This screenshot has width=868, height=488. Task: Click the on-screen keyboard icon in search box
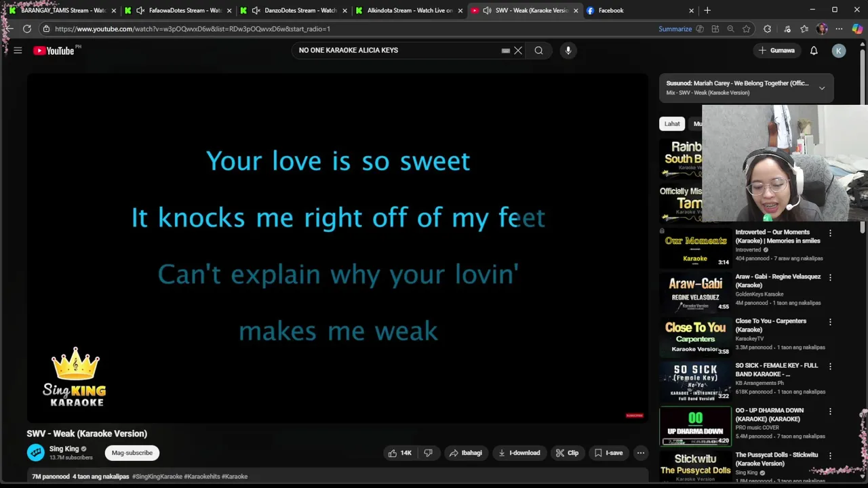(x=506, y=50)
